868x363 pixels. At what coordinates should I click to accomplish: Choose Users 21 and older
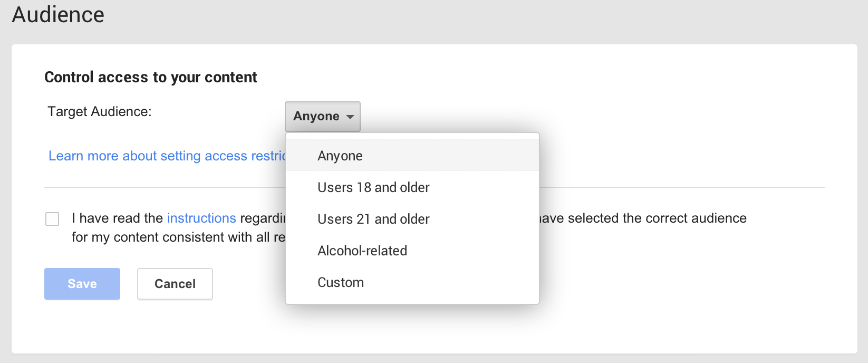(x=373, y=219)
